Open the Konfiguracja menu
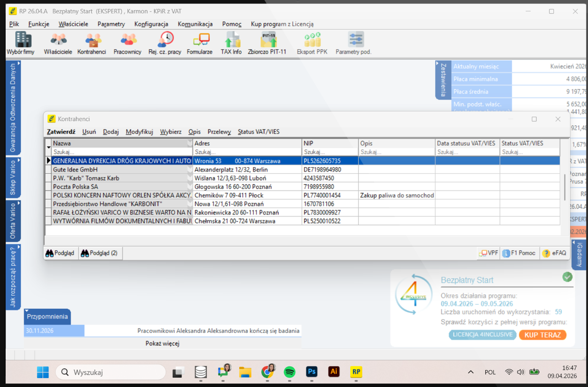The width and height of the screenshot is (588, 387). point(151,24)
